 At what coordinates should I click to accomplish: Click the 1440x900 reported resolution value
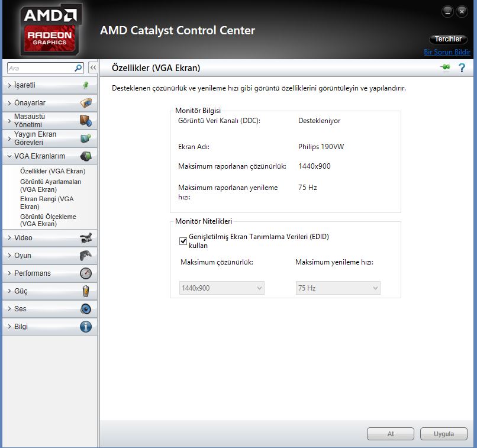coord(314,166)
